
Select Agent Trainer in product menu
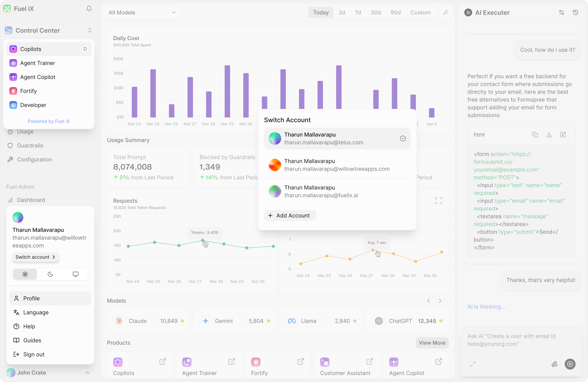coord(49,63)
